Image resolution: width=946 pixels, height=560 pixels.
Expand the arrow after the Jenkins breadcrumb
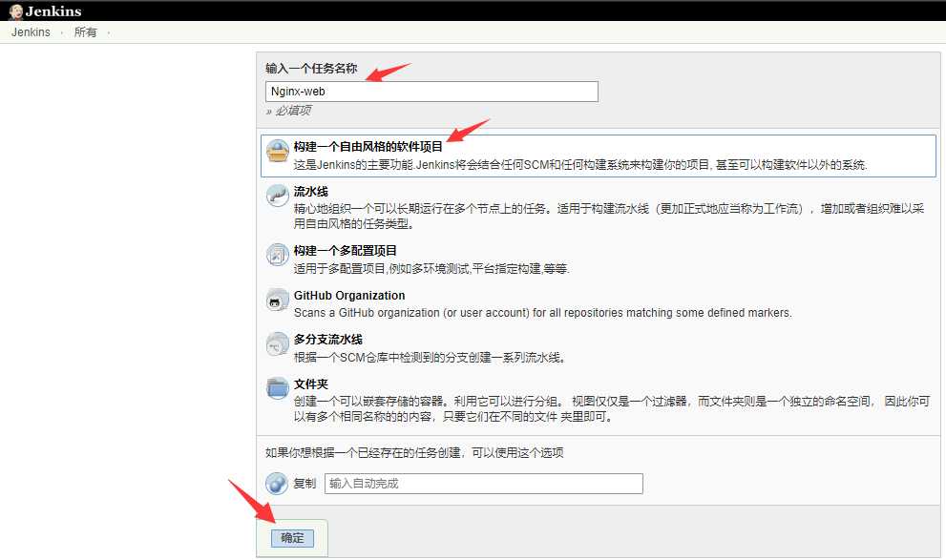click(x=61, y=33)
